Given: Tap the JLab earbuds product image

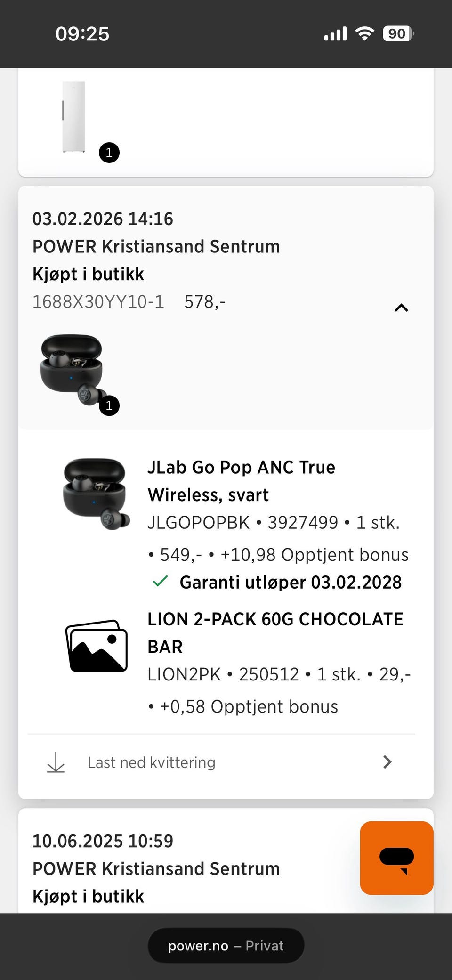Looking at the screenshot, I should tap(97, 494).
